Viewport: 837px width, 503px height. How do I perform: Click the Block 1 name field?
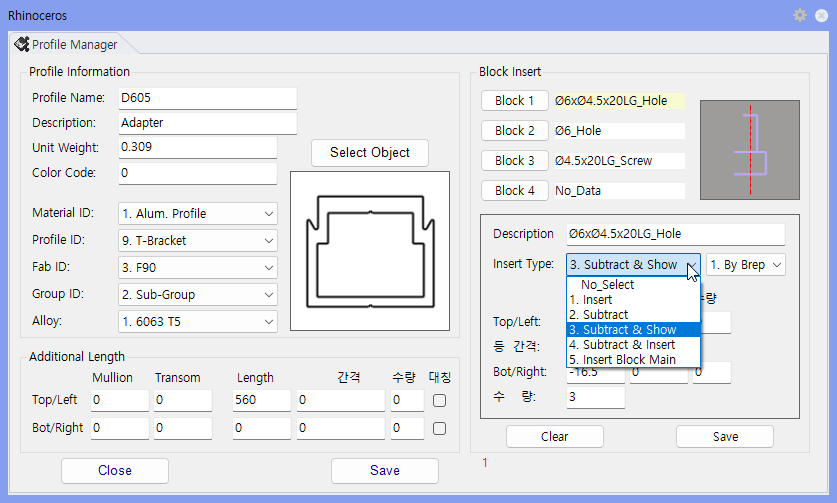click(x=619, y=101)
